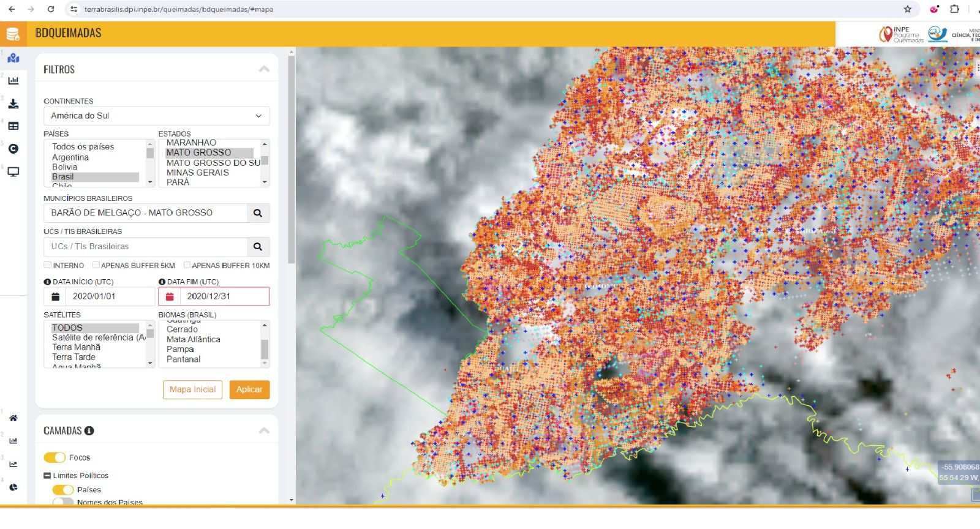Click the Aplicar button

[x=249, y=389]
